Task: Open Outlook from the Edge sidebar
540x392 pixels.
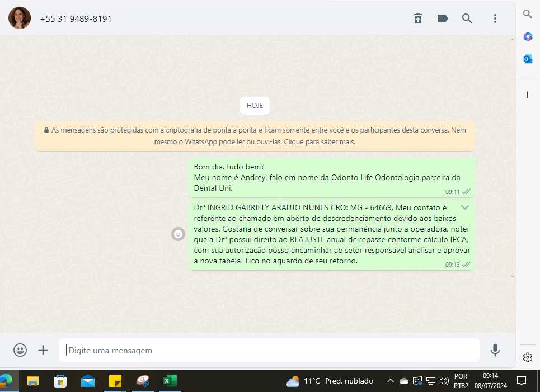Action: 528,59
